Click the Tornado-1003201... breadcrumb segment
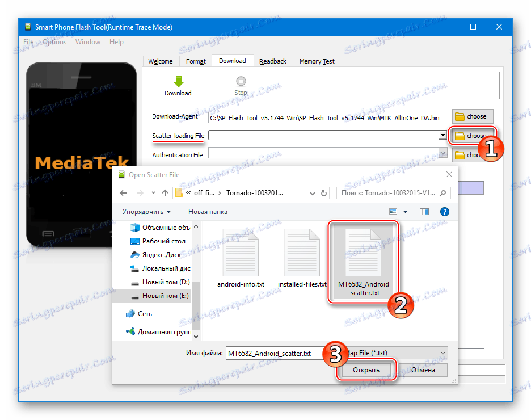 coord(254,193)
